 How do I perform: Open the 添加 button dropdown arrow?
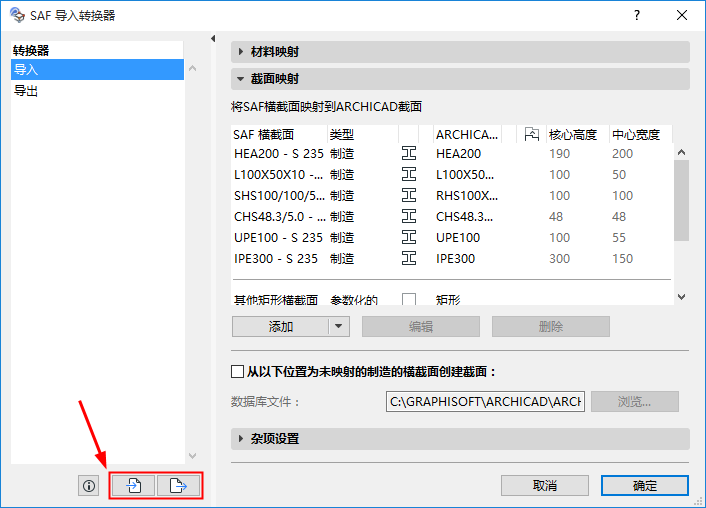pyautogui.click(x=339, y=327)
